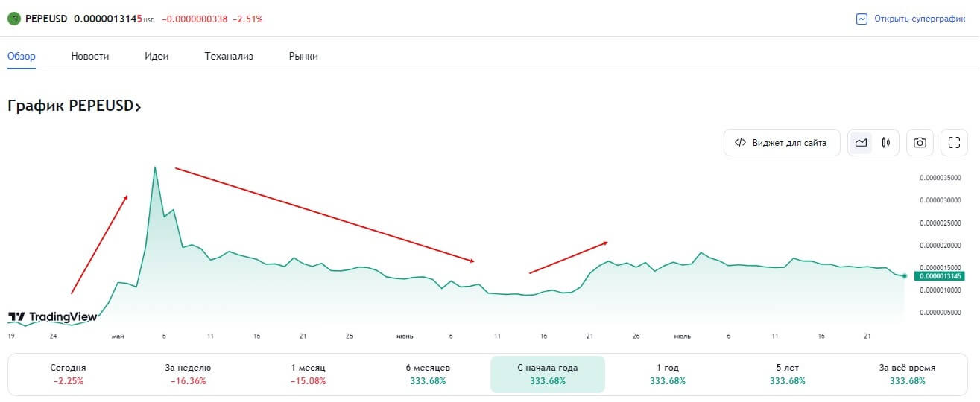This screenshot has height=402, width=980.
Task: Select the 'Сегодня' time range
Action: pyautogui.click(x=69, y=374)
